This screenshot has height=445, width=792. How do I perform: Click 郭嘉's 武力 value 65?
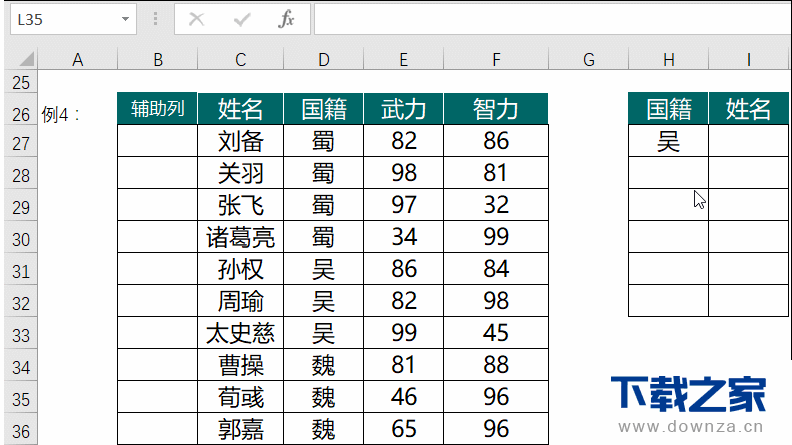click(x=404, y=429)
